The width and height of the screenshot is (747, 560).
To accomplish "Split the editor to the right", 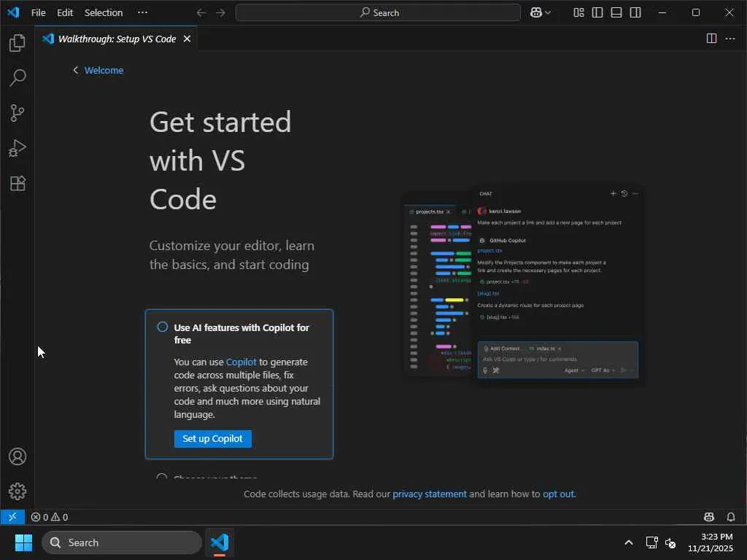I will 711,39.
